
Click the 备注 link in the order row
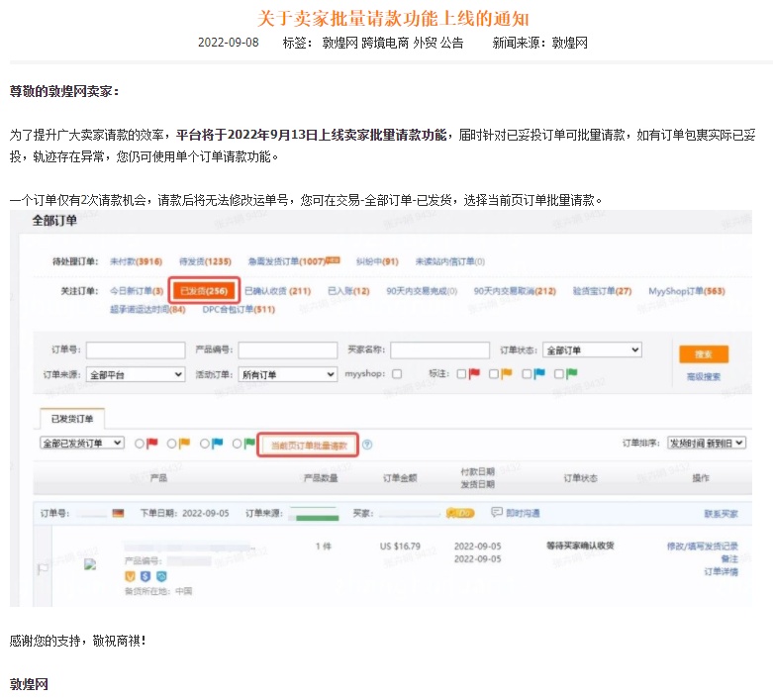(729, 559)
